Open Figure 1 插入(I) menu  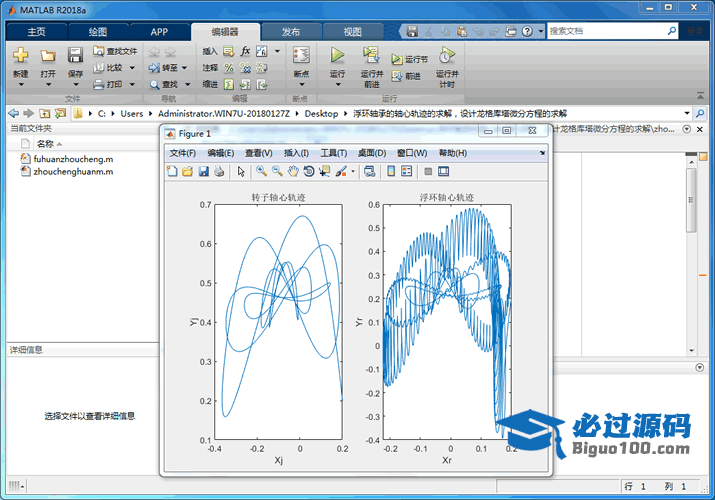pyautogui.click(x=296, y=153)
